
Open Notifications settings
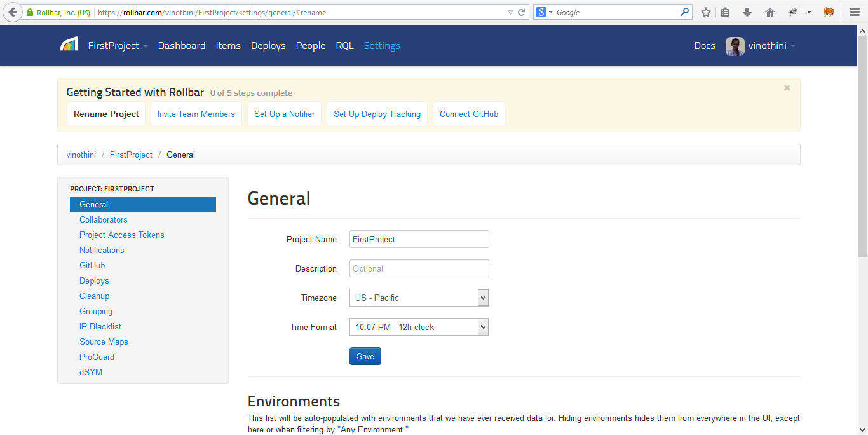[102, 250]
